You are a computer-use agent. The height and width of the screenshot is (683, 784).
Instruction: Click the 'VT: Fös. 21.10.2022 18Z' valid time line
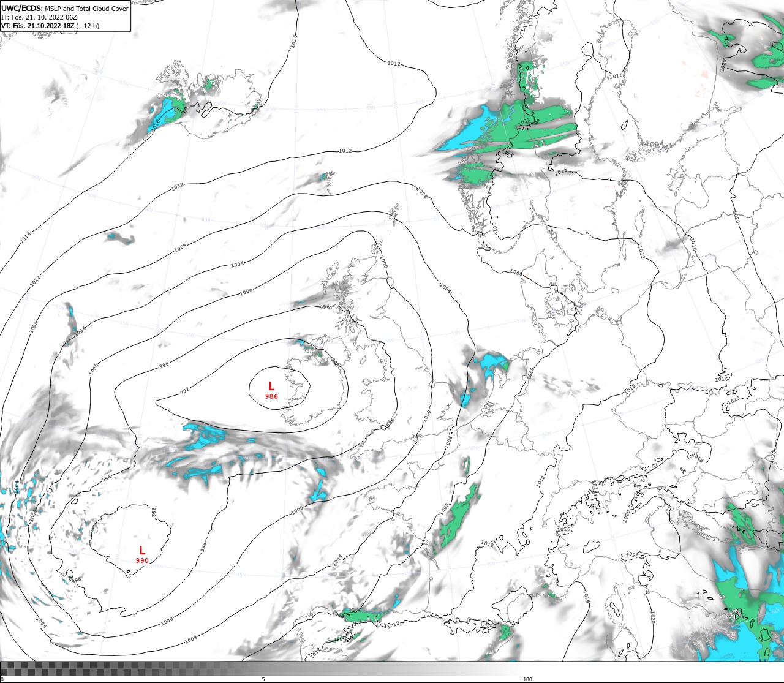coord(50,26)
